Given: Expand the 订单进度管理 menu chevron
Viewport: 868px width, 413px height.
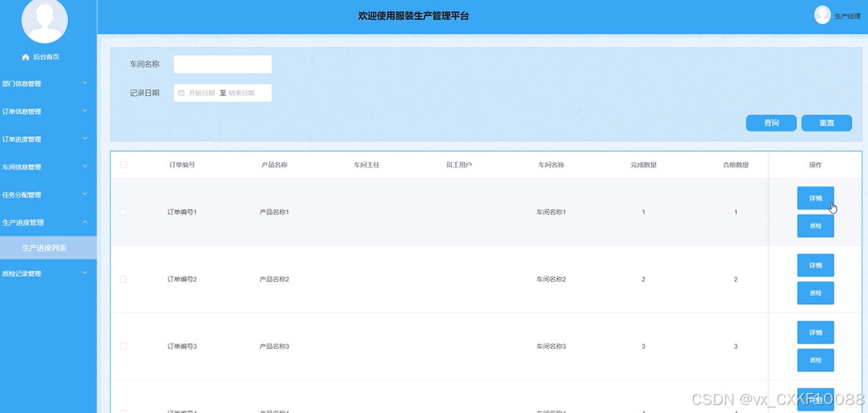Looking at the screenshot, I should [85, 138].
